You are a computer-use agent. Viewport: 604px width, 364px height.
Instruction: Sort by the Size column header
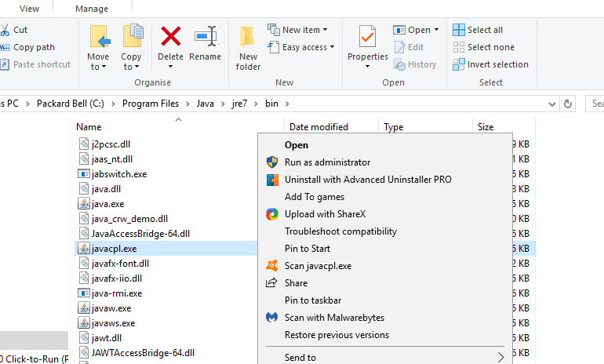486,127
